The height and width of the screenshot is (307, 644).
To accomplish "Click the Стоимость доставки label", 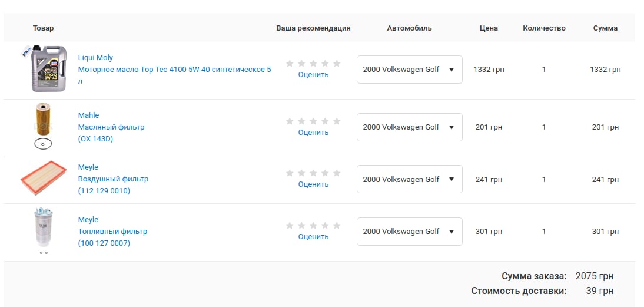I will 519,291.
